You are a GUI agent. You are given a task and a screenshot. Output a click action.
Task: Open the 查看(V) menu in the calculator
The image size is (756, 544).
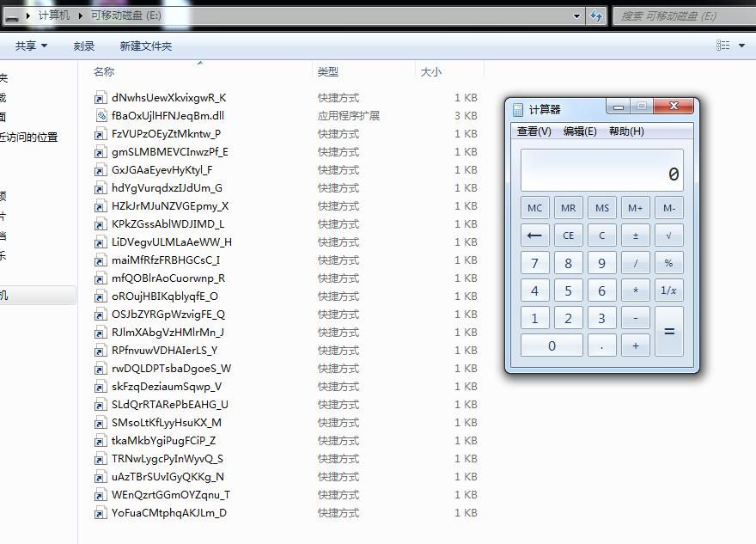533,131
